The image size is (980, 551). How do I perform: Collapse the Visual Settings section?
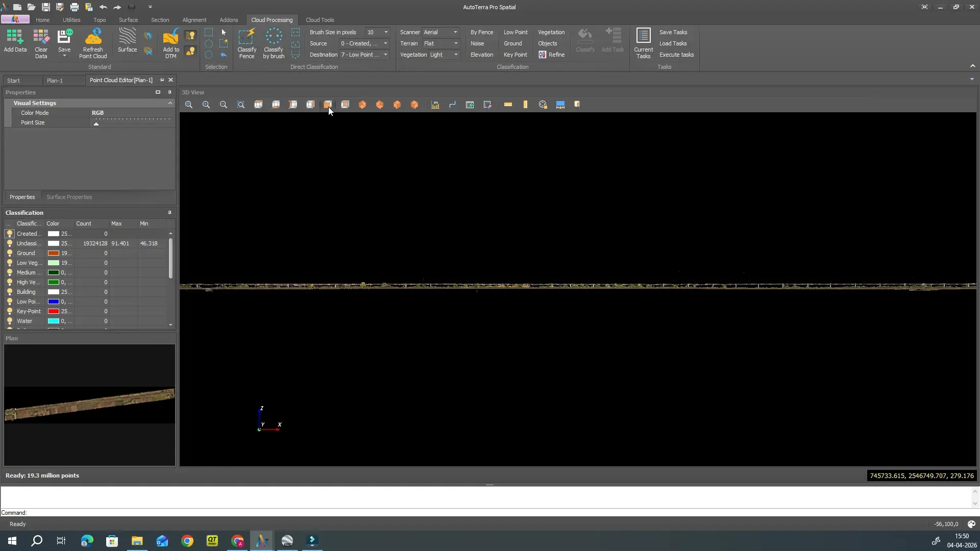coord(170,103)
